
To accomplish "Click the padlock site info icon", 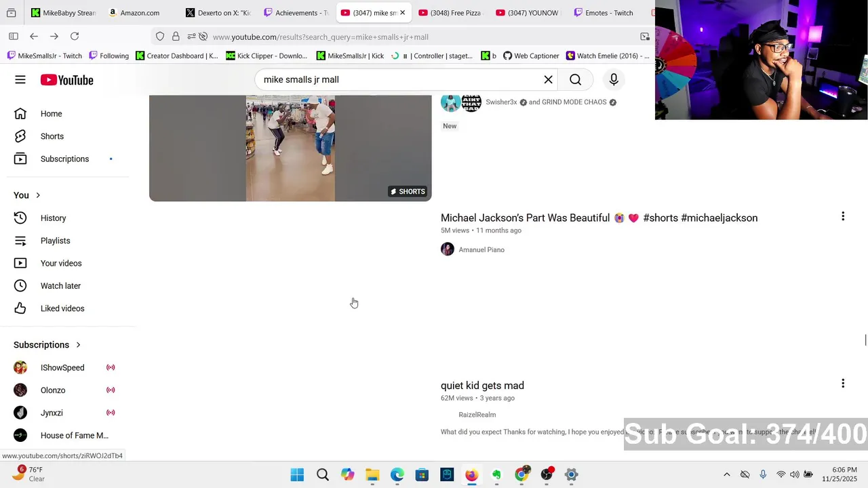I will click(176, 37).
